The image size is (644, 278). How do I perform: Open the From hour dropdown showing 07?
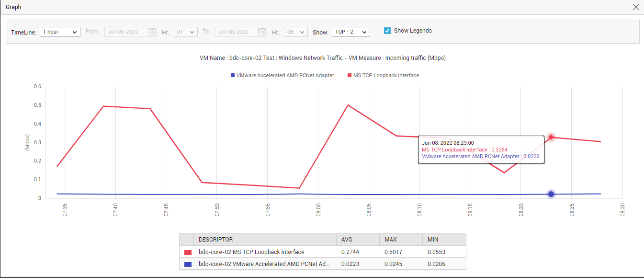[x=186, y=32]
